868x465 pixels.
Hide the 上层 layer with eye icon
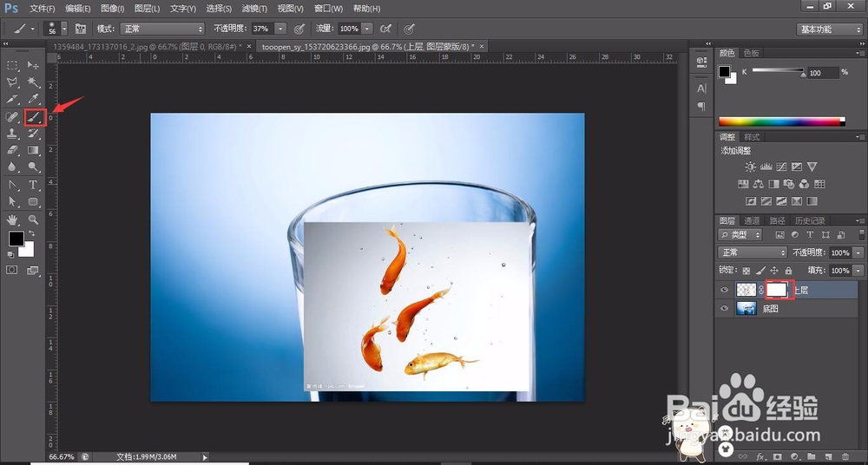tap(724, 290)
